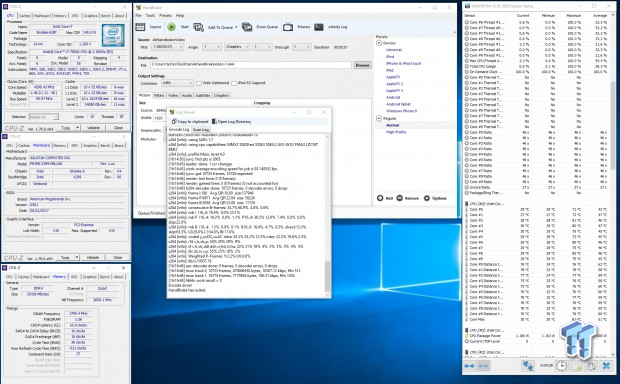Viewport: 620px width, 384px height.
Task: Open the Chapters mode dropdown
Action: pyautogui.click(x=236, y=47)
